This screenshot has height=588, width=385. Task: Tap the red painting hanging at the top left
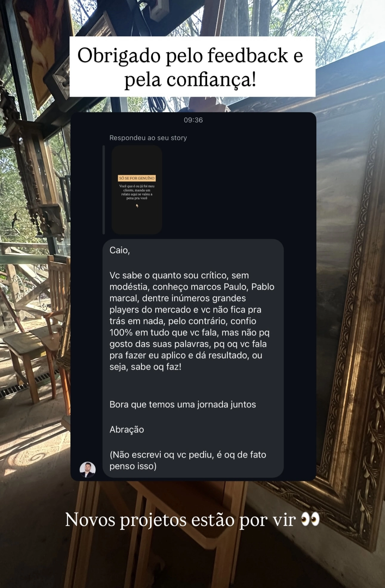tap(43, 45)
